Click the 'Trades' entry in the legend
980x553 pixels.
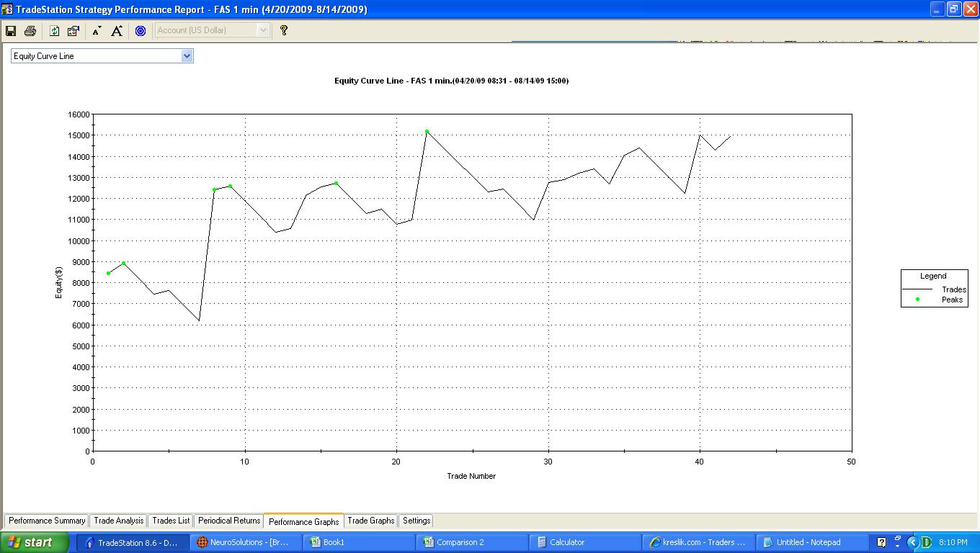(x=954, y=289)
